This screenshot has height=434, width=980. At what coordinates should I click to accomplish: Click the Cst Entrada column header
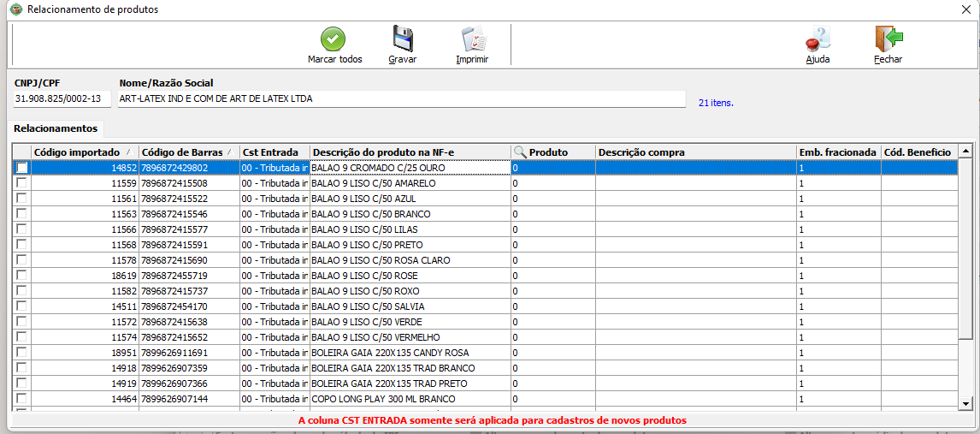pos(275,152)
